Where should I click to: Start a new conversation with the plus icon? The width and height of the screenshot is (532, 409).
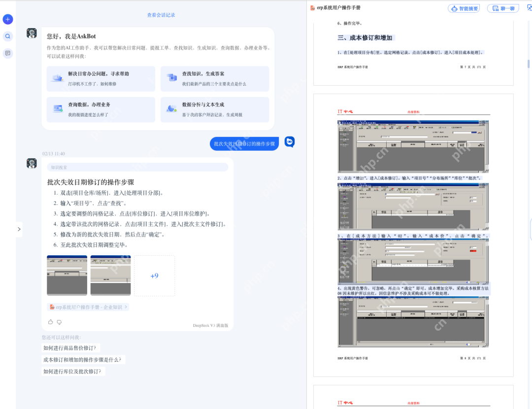click(7, 19)
